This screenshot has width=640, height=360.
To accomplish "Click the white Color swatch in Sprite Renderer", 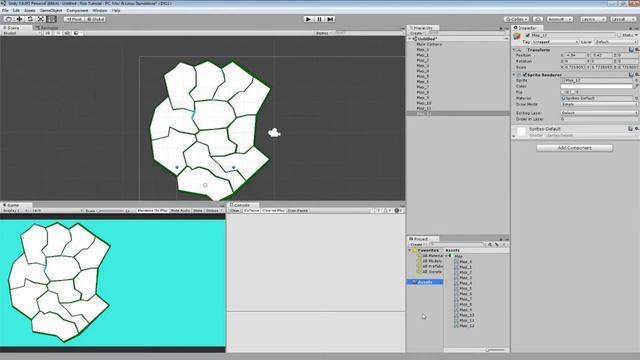I will [596, 87].
